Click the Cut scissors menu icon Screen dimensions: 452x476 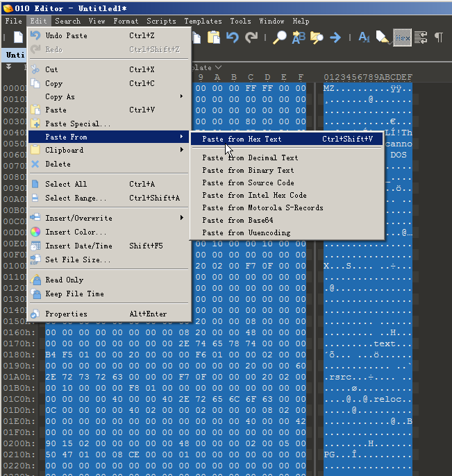[35, 69]
